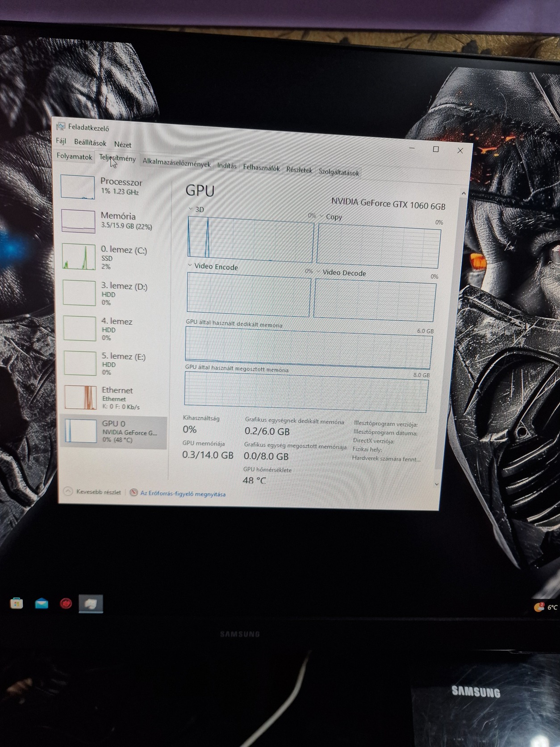The height and width of the screenshot is (747, 560).
Task: Switch to the Részletek tab
Action: 299,170
